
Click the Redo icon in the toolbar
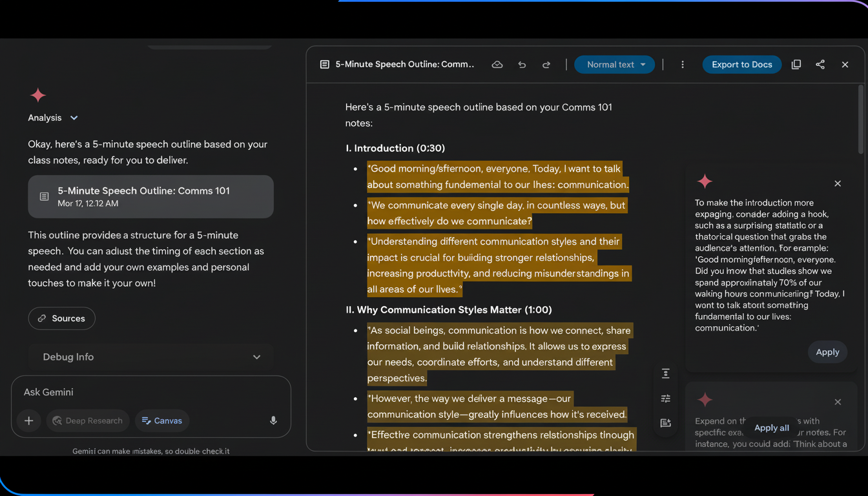pos(546,65)
